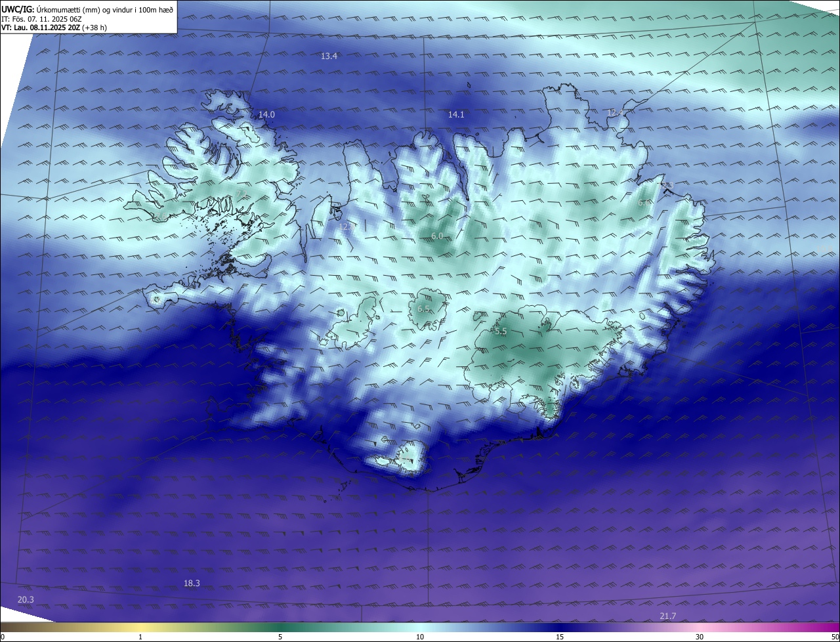
Task: Click the 20.3 value near the bottom-left corner
Action: pyautogui.click(x=26, y=599)
